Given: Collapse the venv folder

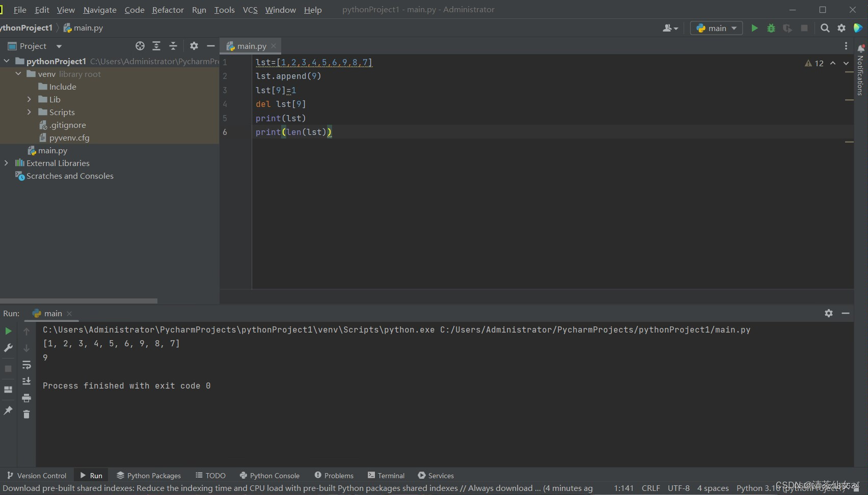Looking at the screenshot, I should [x=18, y=74].
